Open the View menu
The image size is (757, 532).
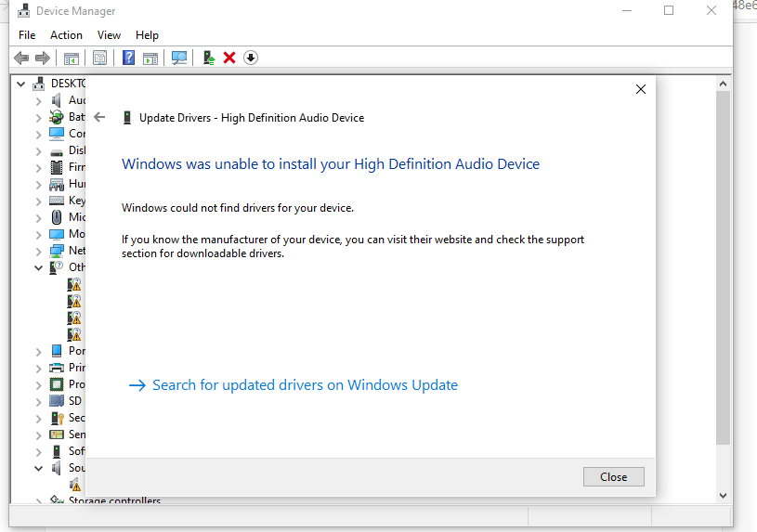coord(109,35)
